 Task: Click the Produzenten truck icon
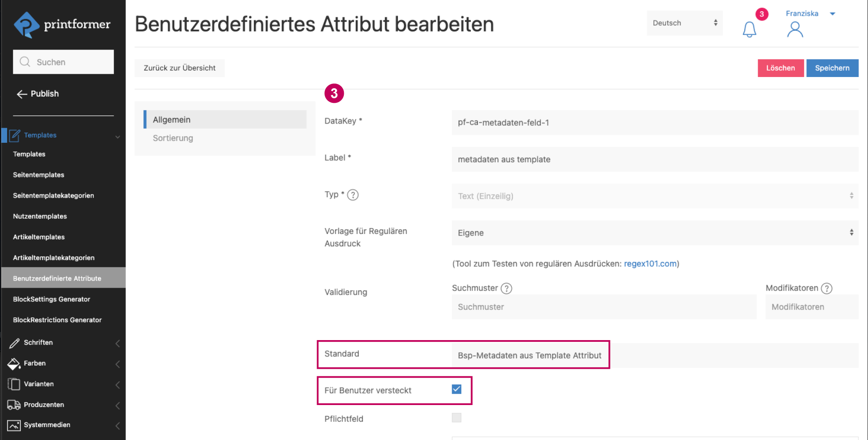coord(14,405)
